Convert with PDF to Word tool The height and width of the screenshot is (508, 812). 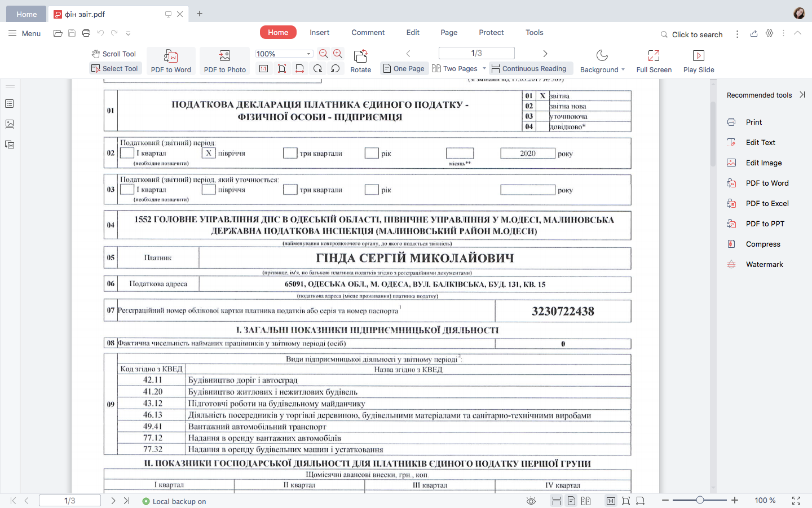[171, 62]
